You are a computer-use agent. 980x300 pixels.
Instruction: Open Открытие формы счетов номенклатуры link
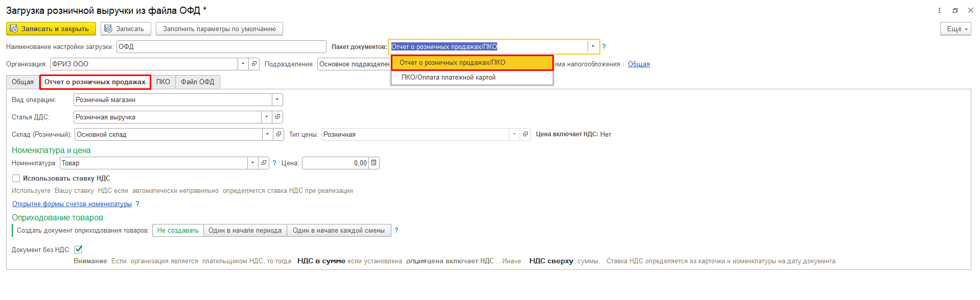tap(72, 204)
